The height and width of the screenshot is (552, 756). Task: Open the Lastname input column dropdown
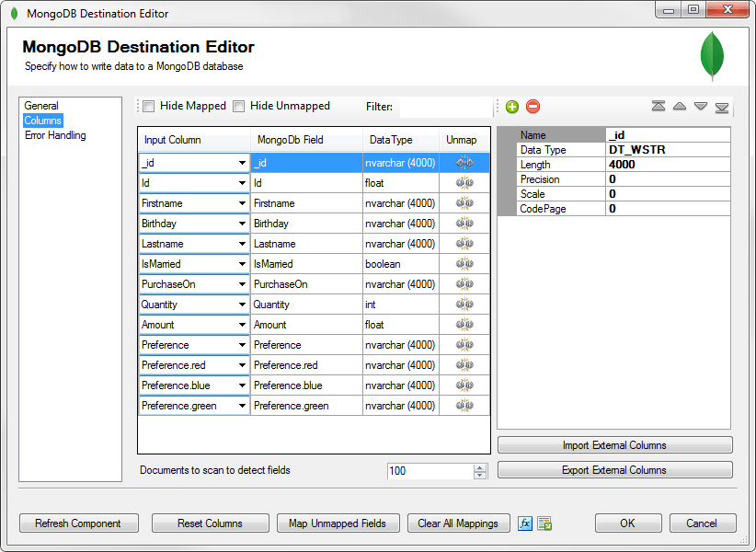pyautogui.click(x=242, y=244)
